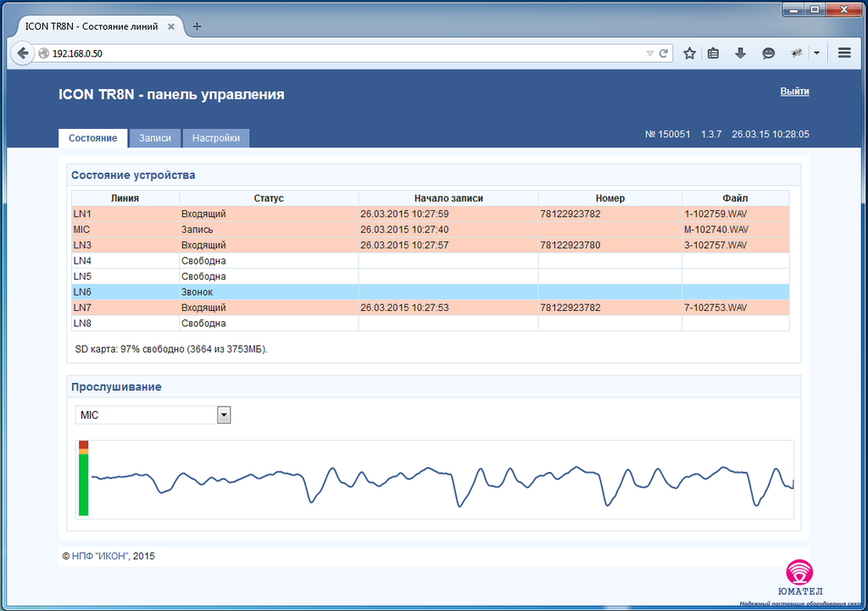Image resolution: width=868 pixels, height=611 pixels.
Task: Click the green audio level meter
Action: tap(84, 478)
